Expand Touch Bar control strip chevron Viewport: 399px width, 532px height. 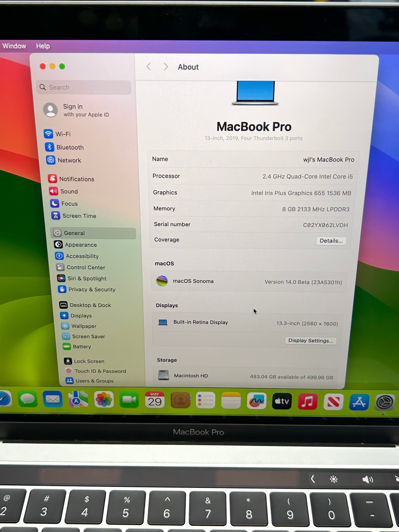click(313, 479)
